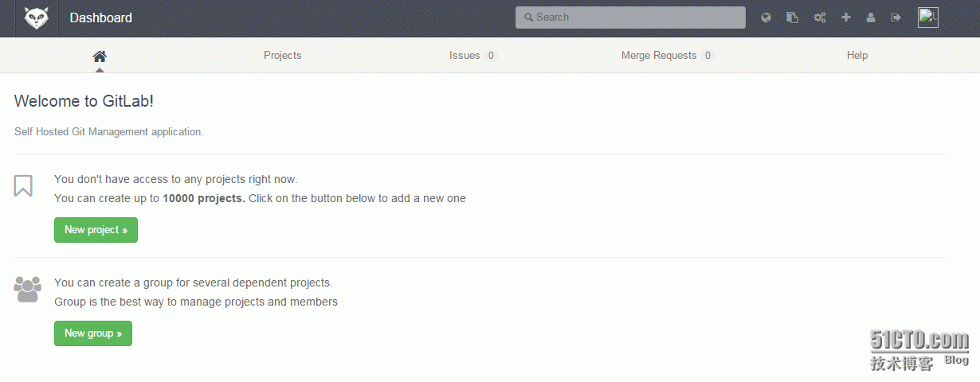This screenshot has height=382, width=980.
Task: Open the Merge Requests tab
Action: click(x=659, y=56)
